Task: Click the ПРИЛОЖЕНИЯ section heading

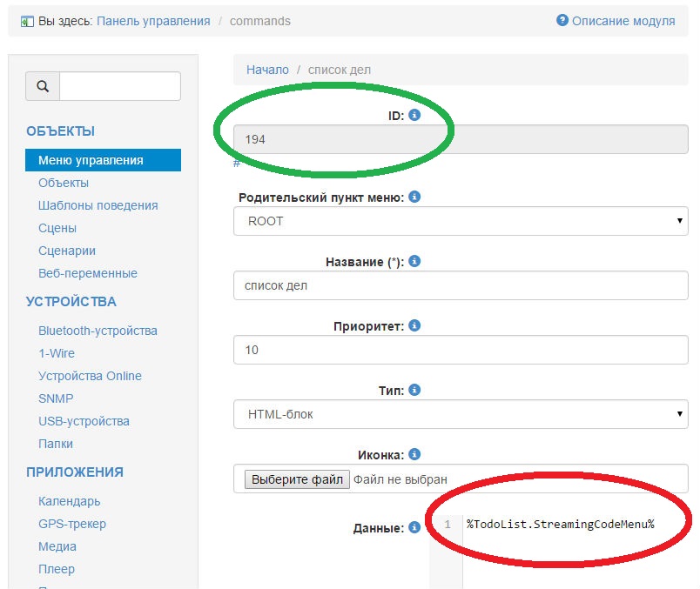Action: pos(75,472)
